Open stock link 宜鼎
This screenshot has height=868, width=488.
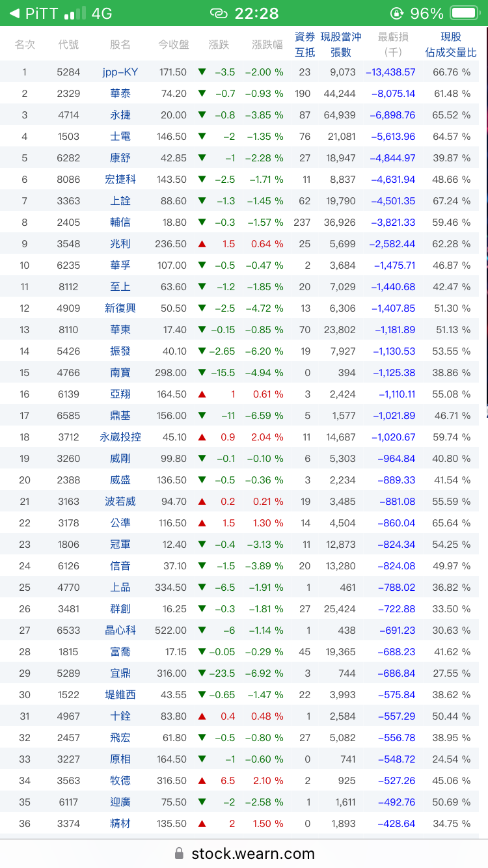[x=120, y=673]
